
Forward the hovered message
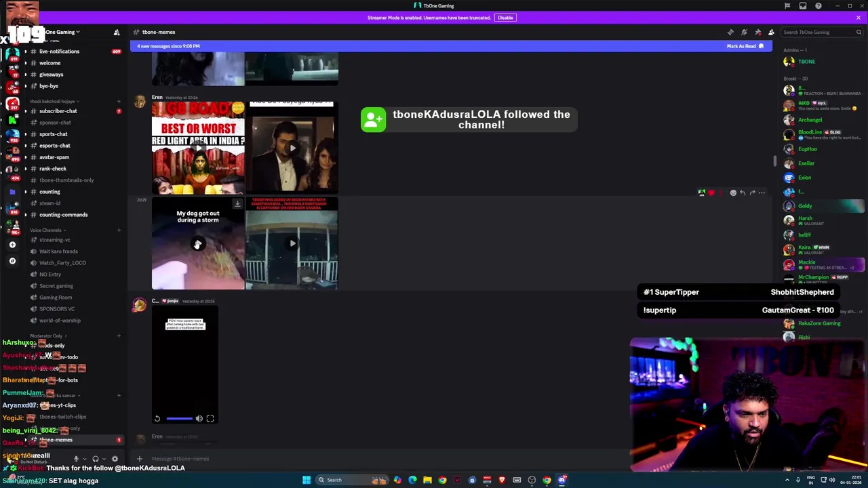[752, 193]
